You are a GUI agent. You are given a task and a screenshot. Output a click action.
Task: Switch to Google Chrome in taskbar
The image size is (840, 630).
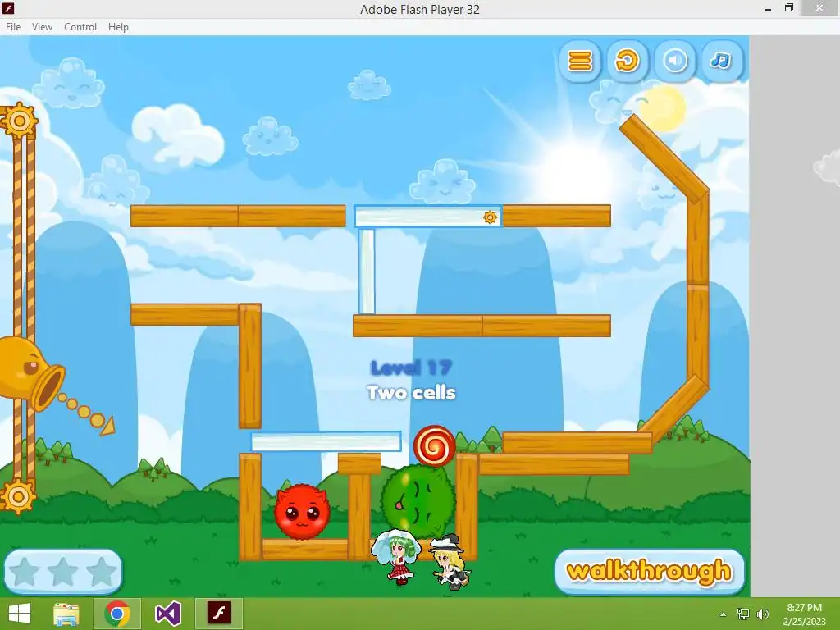coord(117,614)
